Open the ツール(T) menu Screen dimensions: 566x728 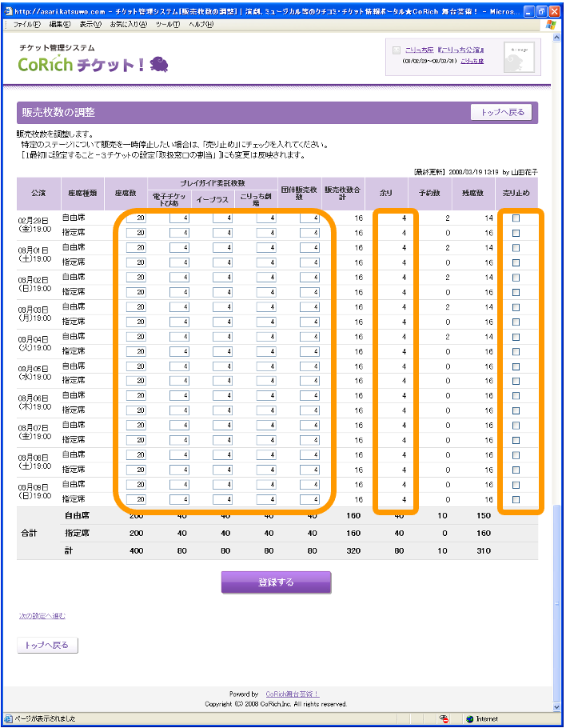[x=168, y=25]
